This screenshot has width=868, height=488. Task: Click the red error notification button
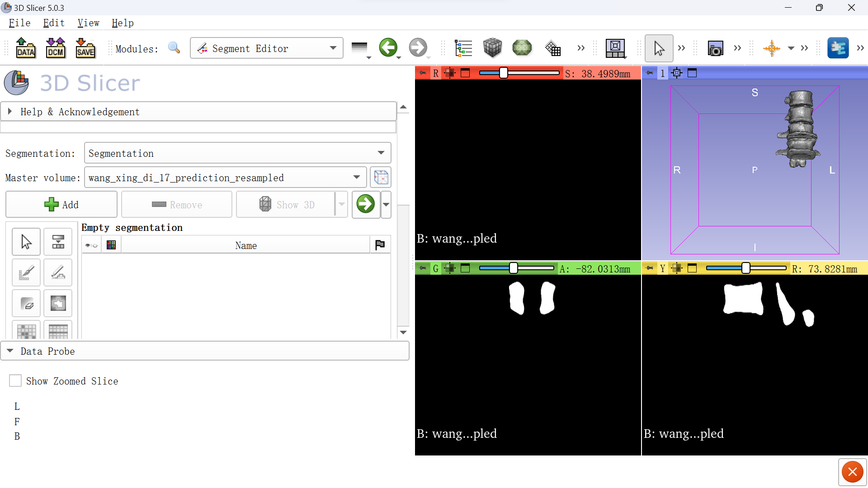click(852, 472)
